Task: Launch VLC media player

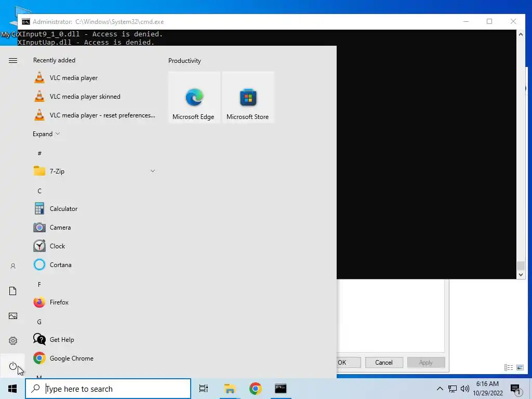Action: click(x=95, y=78)
